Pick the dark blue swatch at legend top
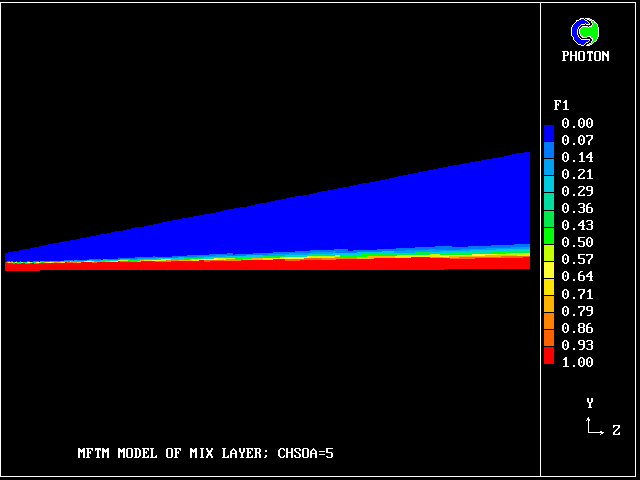Viewport: 640px width, 480px height. 548,131
